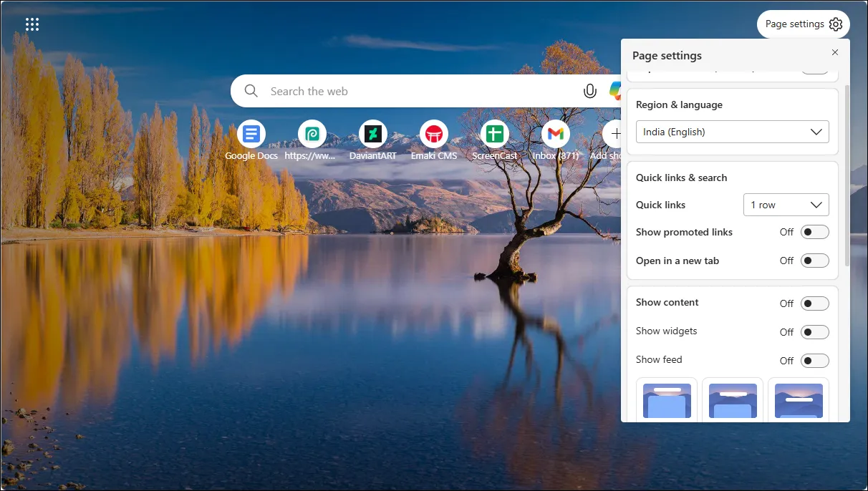Select the middle layout preview thumbnail

point(732,401)
